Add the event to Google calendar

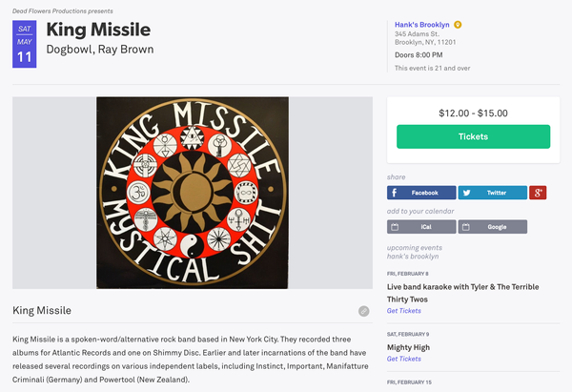click(492, 227)
